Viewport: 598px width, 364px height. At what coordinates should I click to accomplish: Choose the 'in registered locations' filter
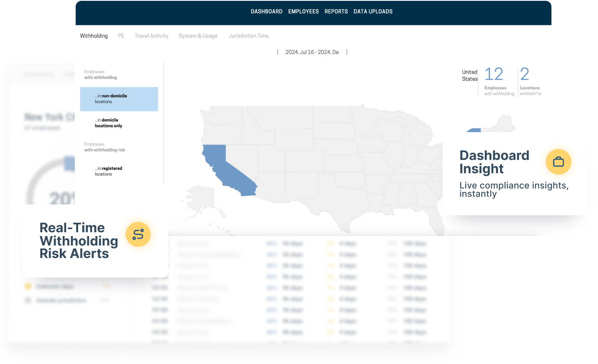coord(119,171)
